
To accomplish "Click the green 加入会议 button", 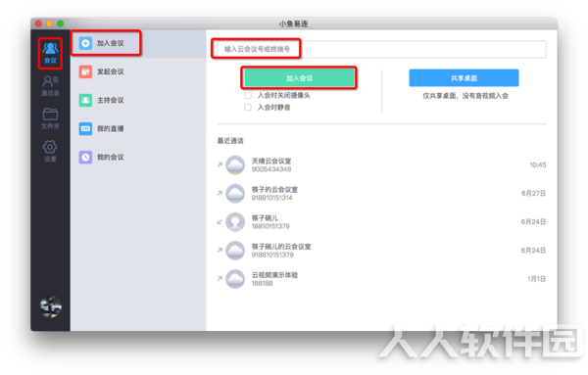I will pos(299,78).
